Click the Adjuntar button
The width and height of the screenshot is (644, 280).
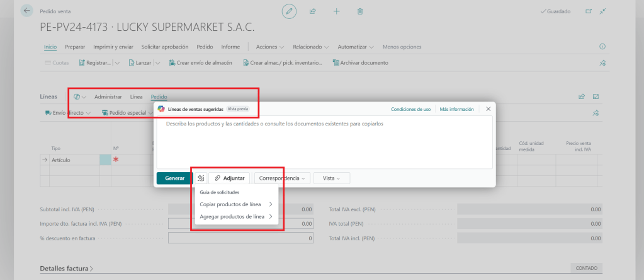pos(229,178)
